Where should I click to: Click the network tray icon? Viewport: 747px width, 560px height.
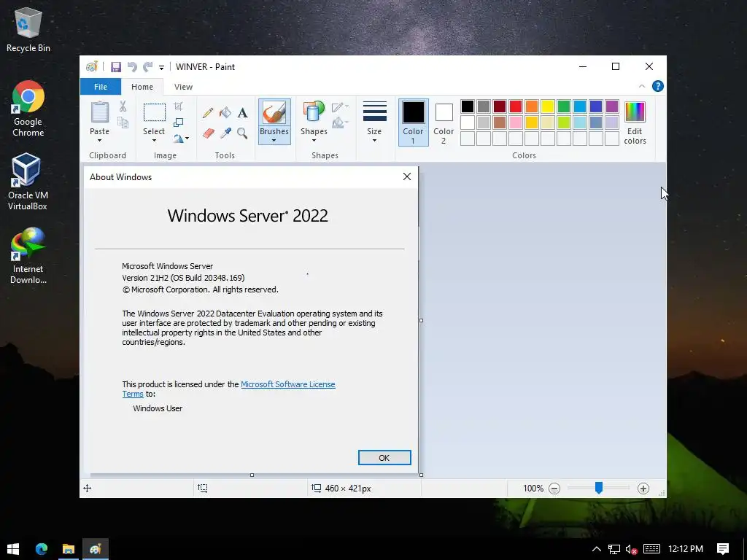click(x=614, y=549)
